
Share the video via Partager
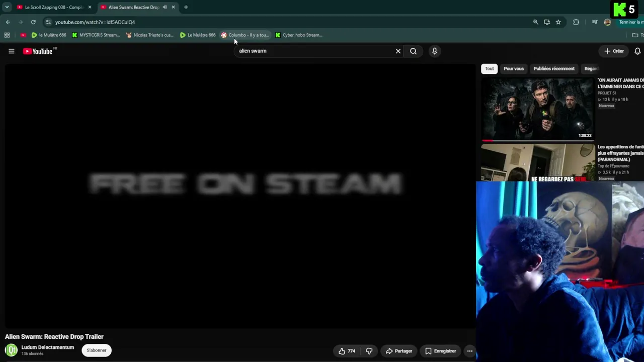point(398,351)
